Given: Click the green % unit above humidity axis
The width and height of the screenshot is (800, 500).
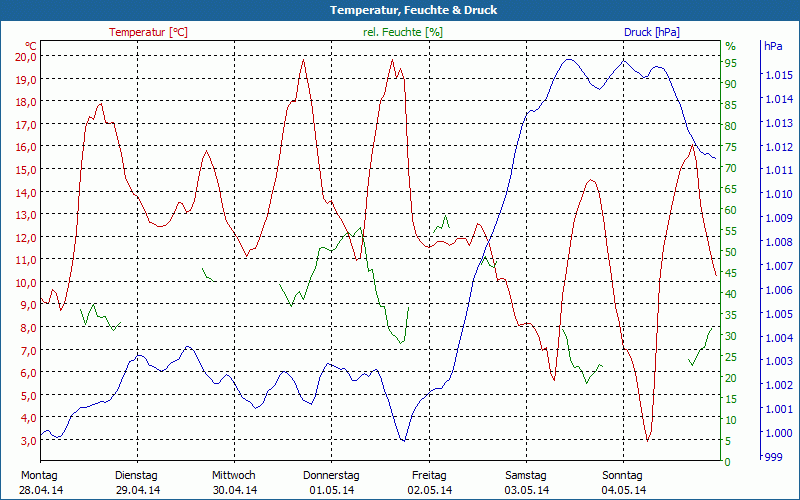Looking at the screenshot, I should (x=730, y=46).
